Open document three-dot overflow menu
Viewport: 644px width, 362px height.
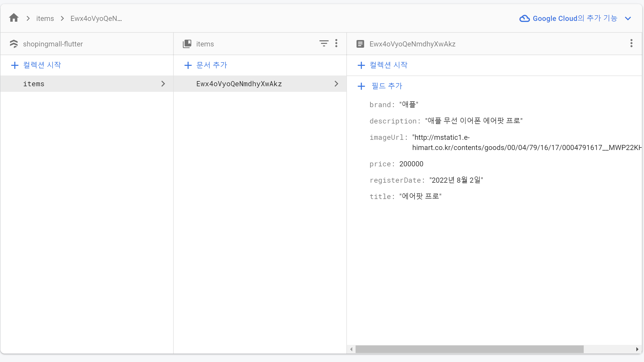coord(631,43)
